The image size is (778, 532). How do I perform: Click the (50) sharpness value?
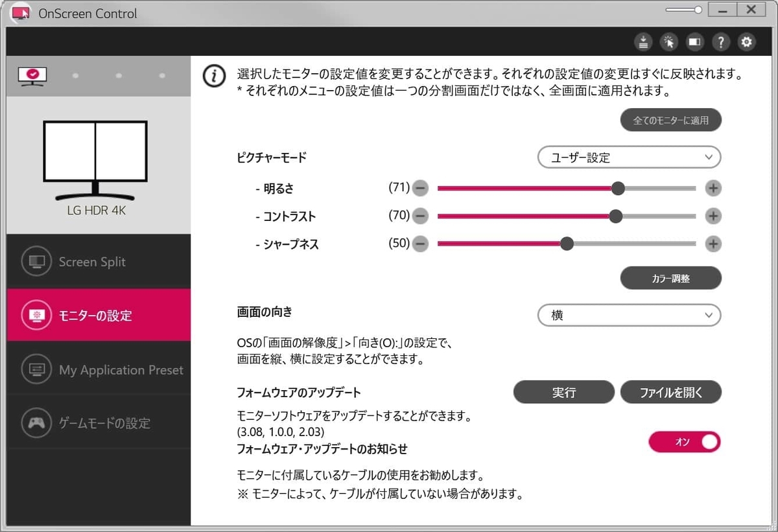[399, 244]
